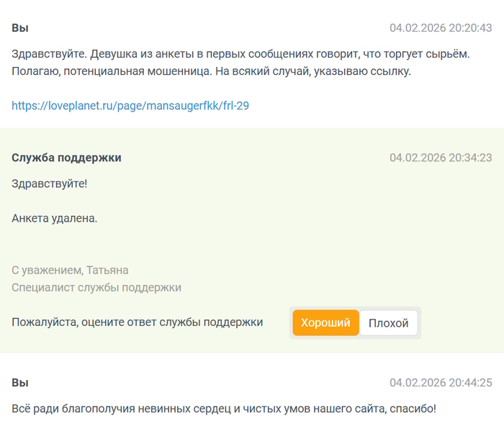Screen dimensions: 504x439
Task: Click the timestamp 04.02.2026 20:44:25
Action: point(441,383)
